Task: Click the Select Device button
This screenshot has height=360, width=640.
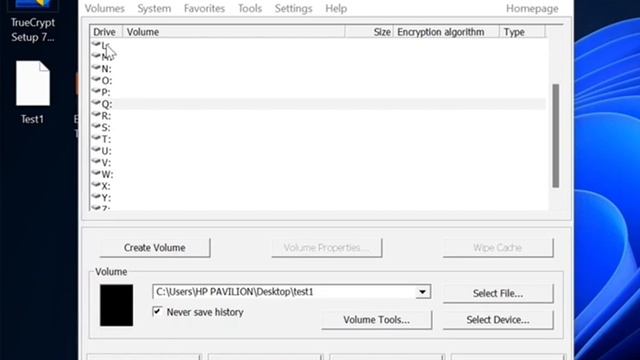Action: (498, 320)
